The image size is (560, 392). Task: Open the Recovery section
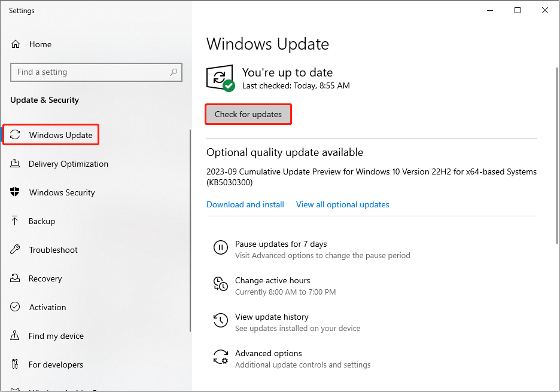click(x=45, y=278)
